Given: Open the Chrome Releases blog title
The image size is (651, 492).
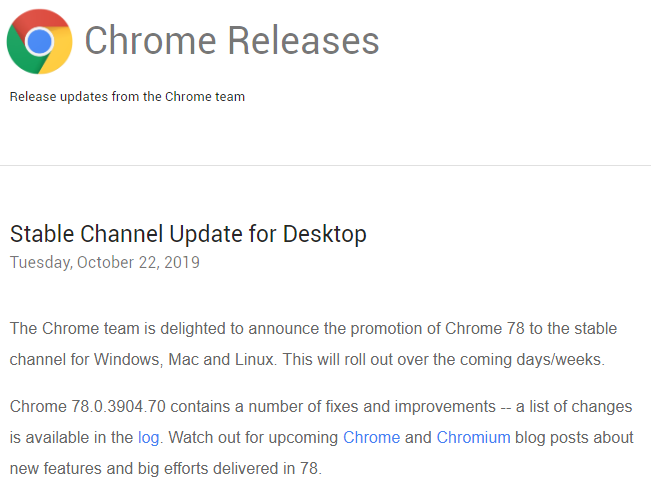Looking at the screenshot, I should (x=232, y=40).
